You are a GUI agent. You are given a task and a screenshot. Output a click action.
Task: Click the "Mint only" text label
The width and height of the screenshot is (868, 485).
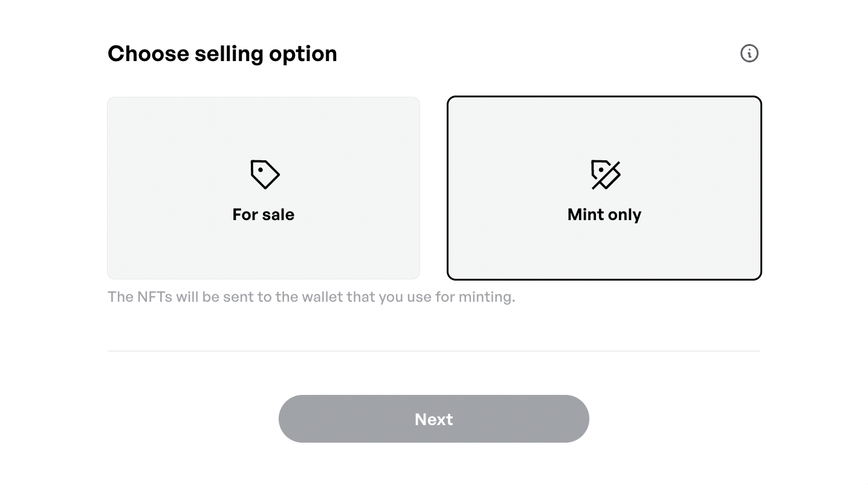[604, 215]
